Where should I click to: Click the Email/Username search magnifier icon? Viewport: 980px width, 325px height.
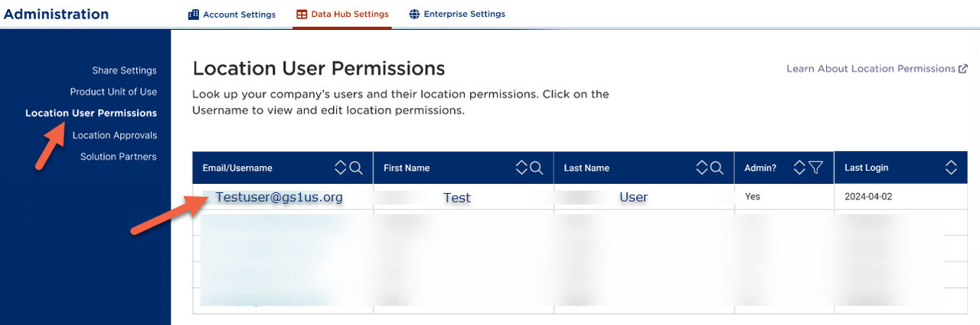356,168
